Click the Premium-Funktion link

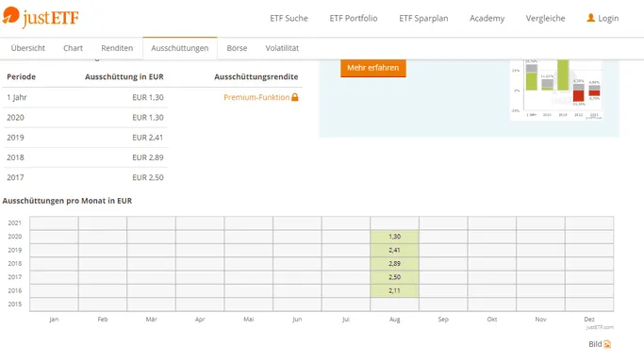pyautogui.click(x=256, y=97)
